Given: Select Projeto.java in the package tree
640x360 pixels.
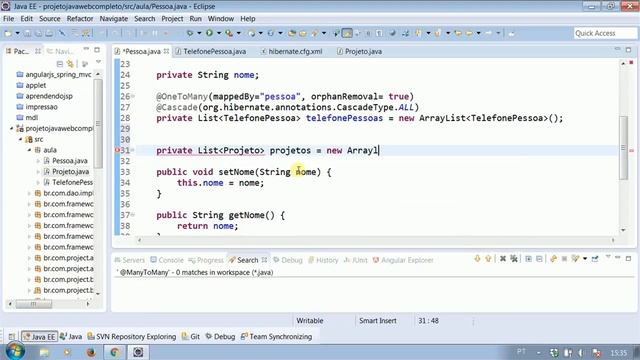Looking at the screenshot, I should pyautogui.click(x=70, y=171).
